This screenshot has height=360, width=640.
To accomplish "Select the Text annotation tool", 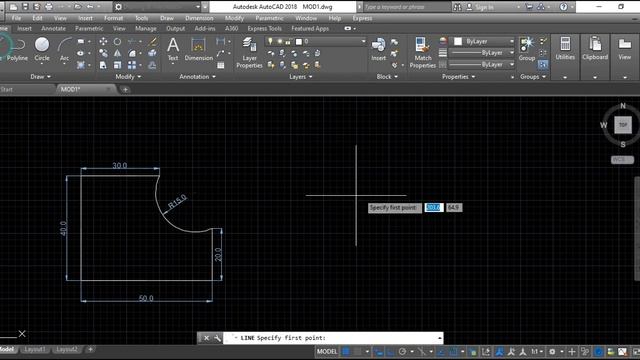I will click(173, 49).
